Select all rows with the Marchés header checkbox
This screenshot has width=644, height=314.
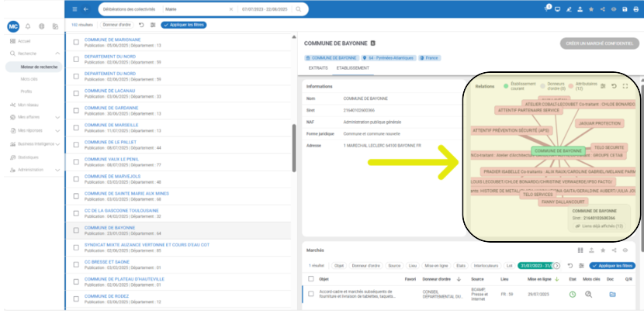click(x=311, y=278)
